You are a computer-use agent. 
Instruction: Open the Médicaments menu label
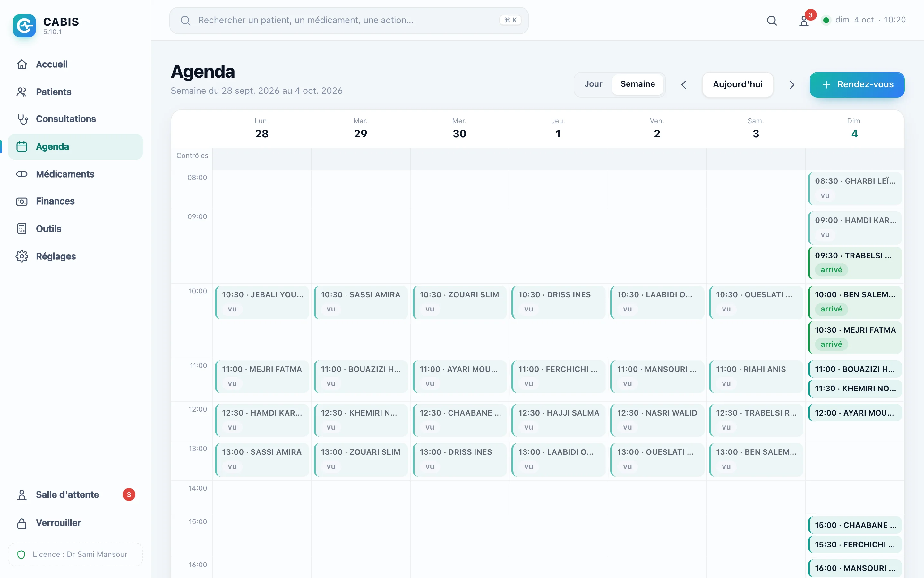click(65, 174)
